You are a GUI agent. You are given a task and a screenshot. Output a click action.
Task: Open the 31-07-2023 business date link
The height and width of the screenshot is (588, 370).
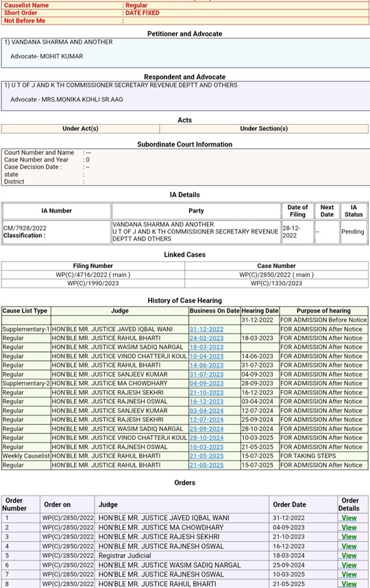206,374
